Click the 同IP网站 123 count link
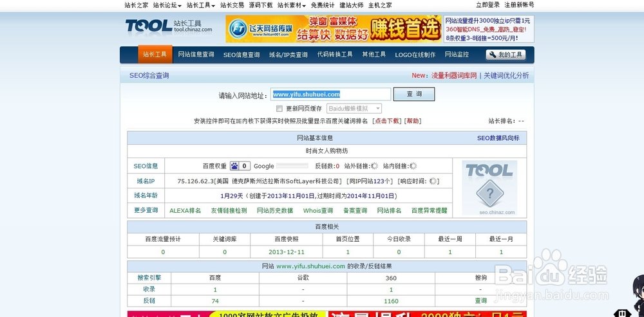Image resolution: width=644 pixels, height=317 pixels. pyautogui.click(x=378, y=181)
